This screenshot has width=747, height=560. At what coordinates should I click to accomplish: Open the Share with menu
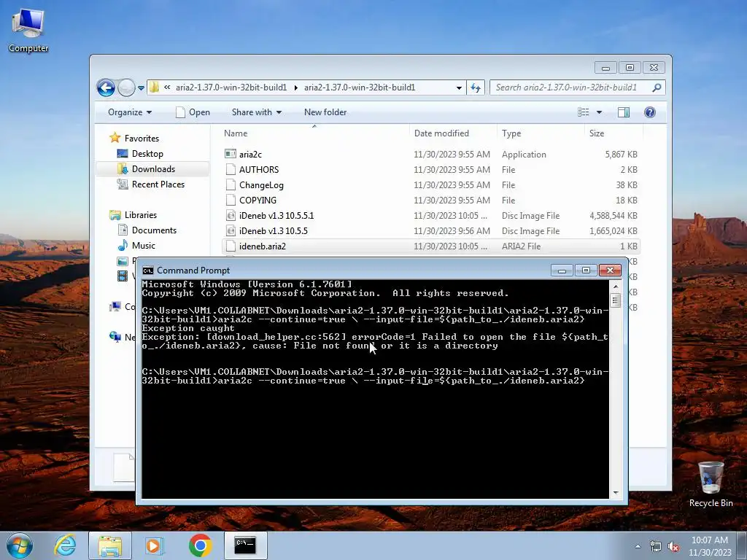[x=256, y=112]
